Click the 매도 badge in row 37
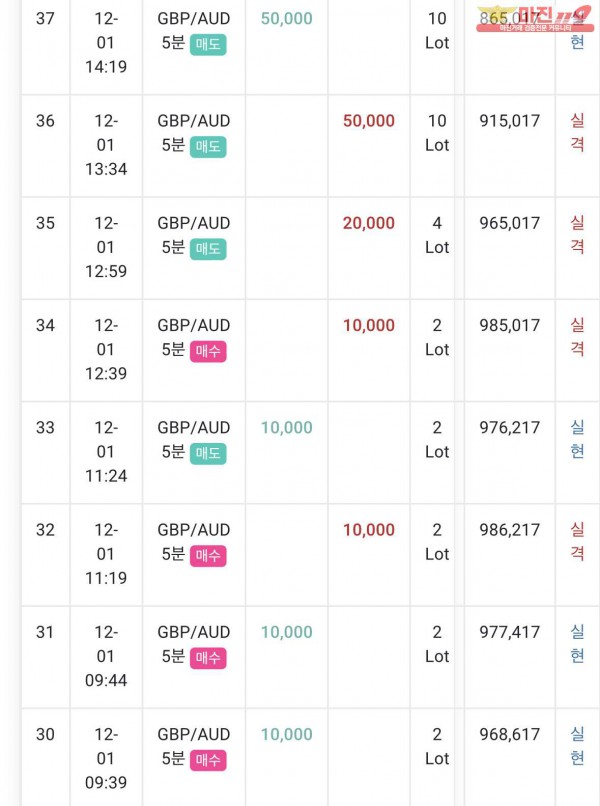 coord(208,44)
